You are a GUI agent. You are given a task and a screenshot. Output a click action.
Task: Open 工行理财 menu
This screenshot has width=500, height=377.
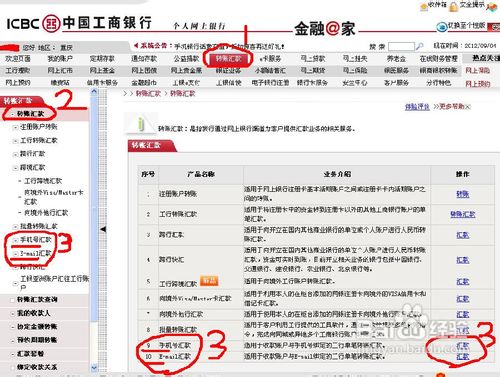pyautogui.click(x=18, y=71)
